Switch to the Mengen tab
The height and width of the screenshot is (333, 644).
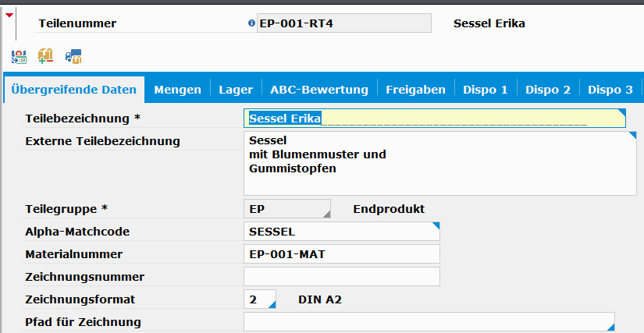coord(177,90)
